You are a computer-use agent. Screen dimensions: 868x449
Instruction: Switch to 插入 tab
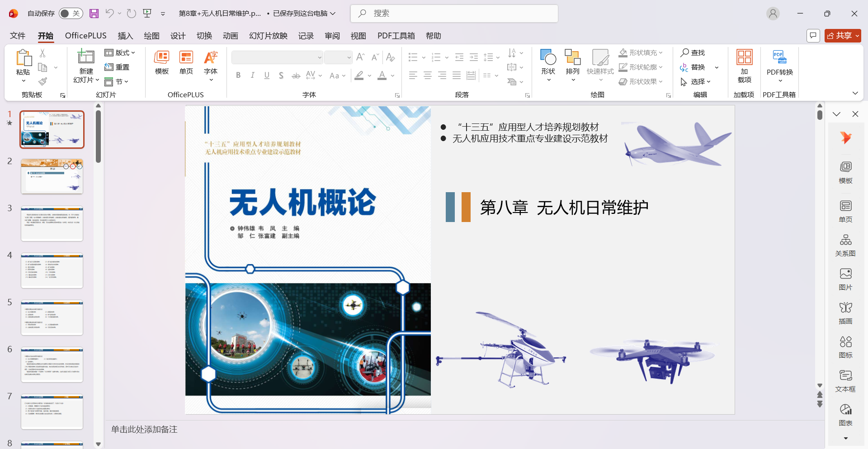click(125, 36)
